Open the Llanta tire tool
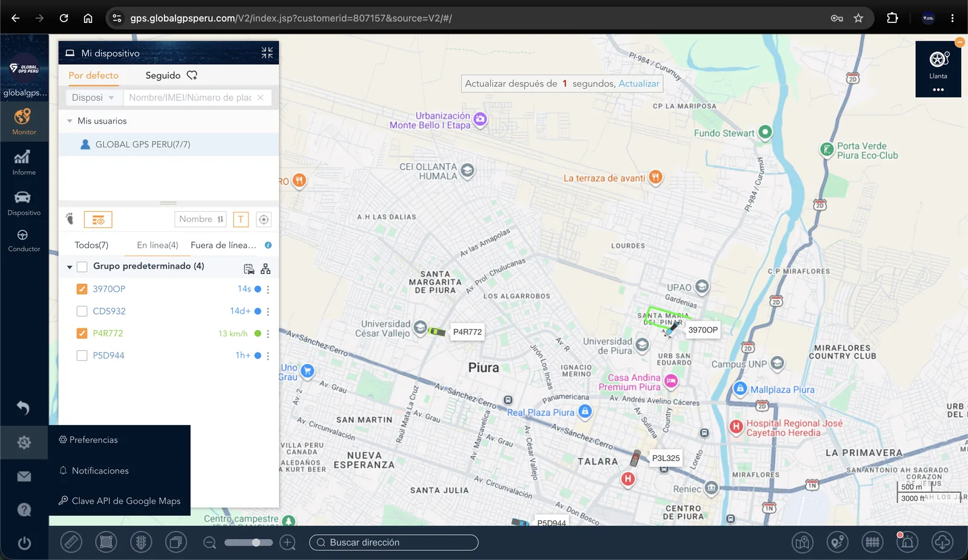This screenshot has height=560, width=968. pos(938,64)
